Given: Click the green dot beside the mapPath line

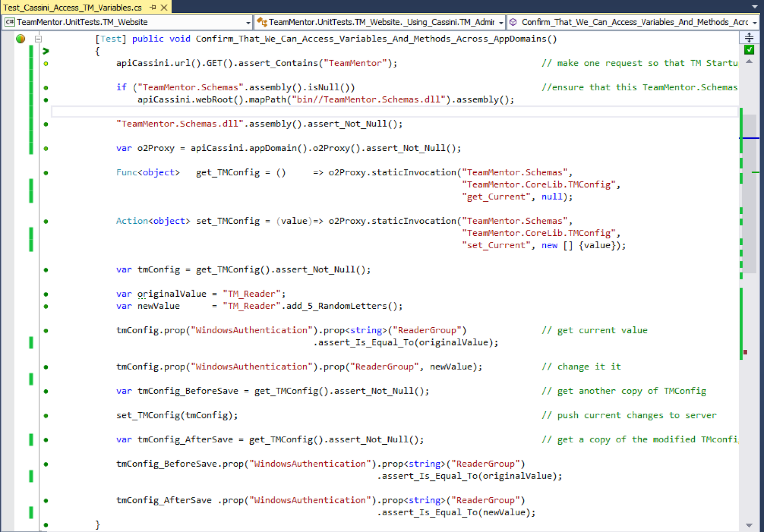Looking at the screenshot, I should click(x=46, y=100).
